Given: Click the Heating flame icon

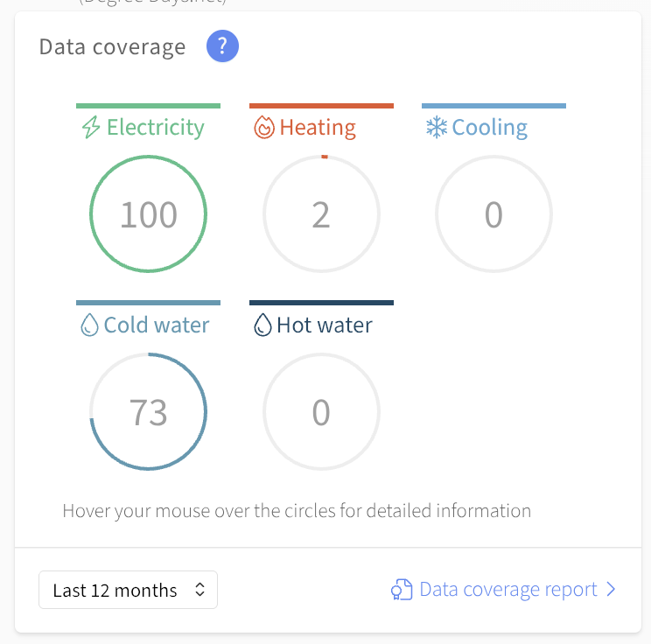Looking at the screenshot, I should point(264,127).
